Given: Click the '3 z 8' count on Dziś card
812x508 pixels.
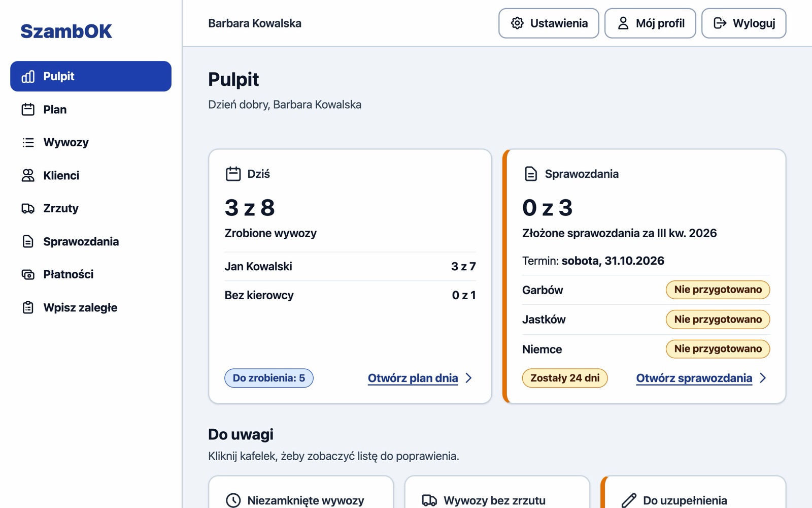Looking at the screenshot, I should pos(250,208).
